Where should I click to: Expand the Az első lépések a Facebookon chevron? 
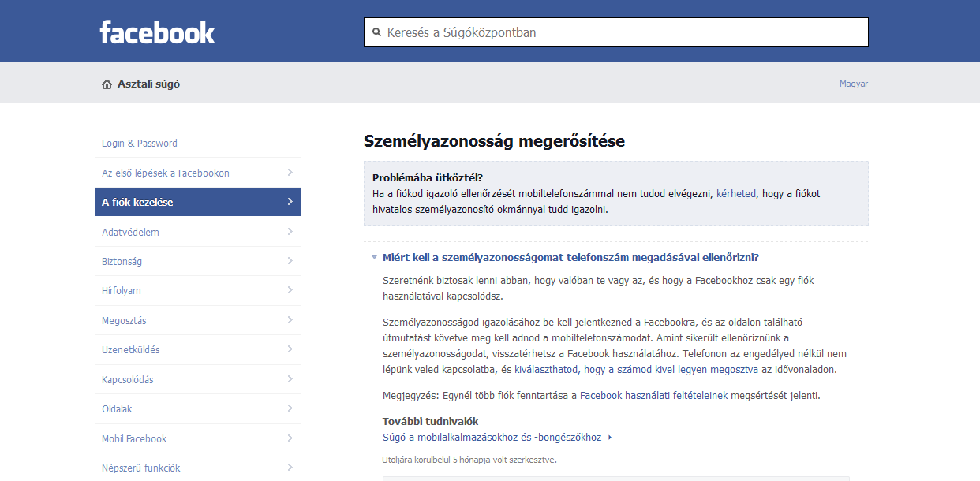tap(290, 173)
